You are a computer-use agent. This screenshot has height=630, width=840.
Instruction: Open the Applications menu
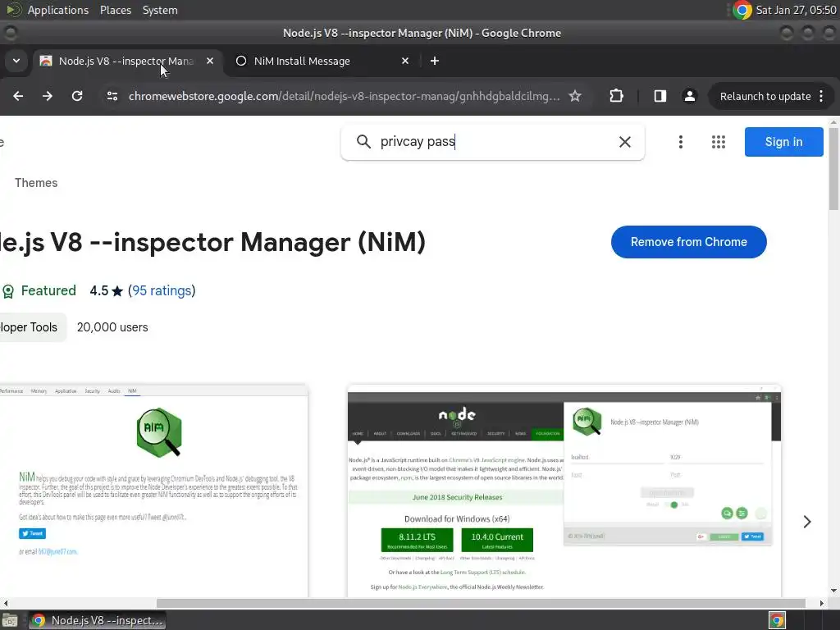(x=58, y=10)
